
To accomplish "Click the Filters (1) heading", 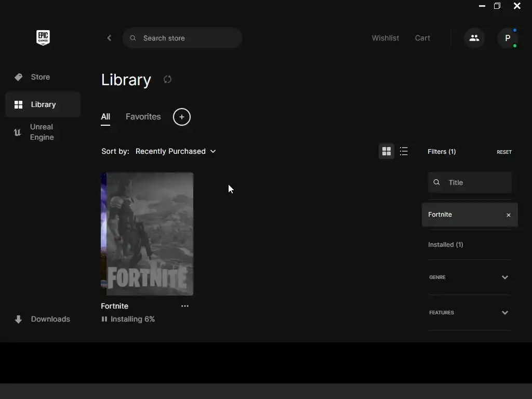I will point(442,152).
